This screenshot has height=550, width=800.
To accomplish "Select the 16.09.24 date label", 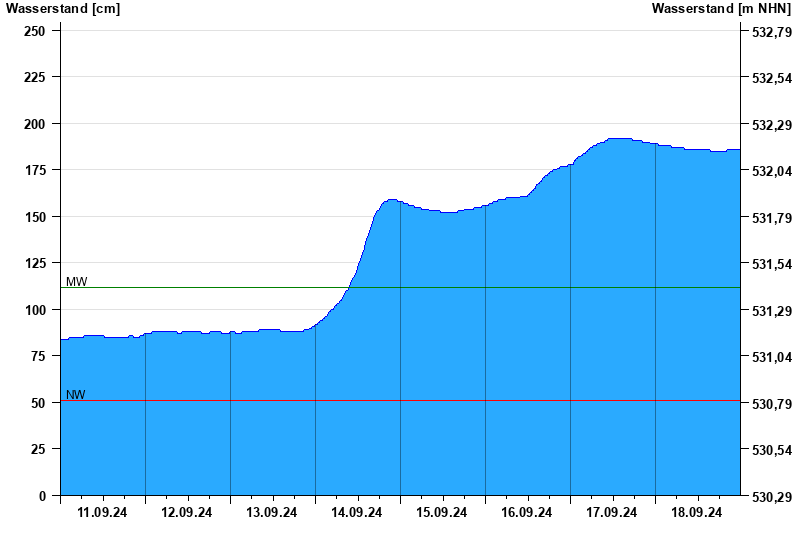I will [527, 512].
